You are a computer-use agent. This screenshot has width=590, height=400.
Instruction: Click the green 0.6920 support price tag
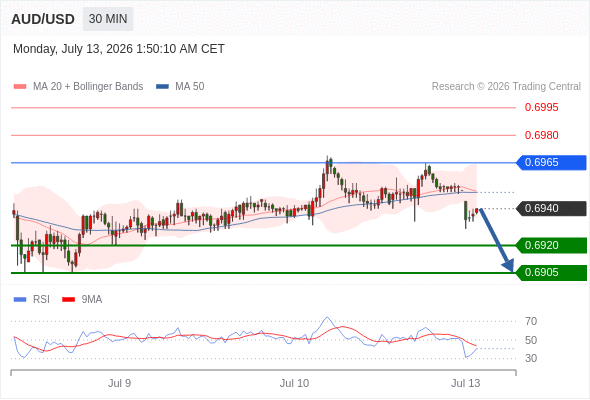(x=551, y=245)
